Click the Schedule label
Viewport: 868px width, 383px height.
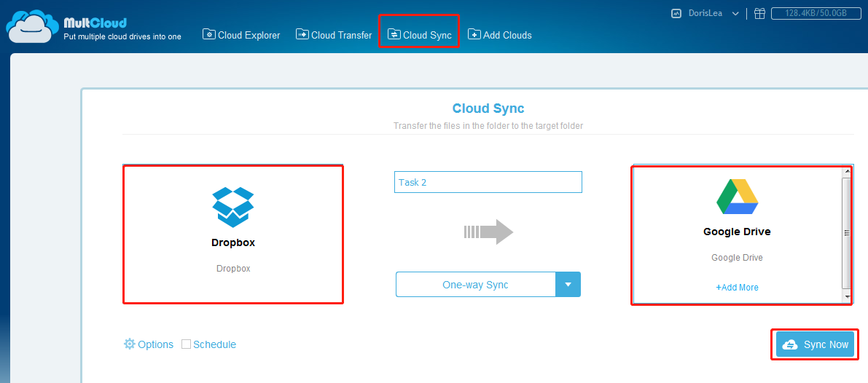[x=215, y=344]
